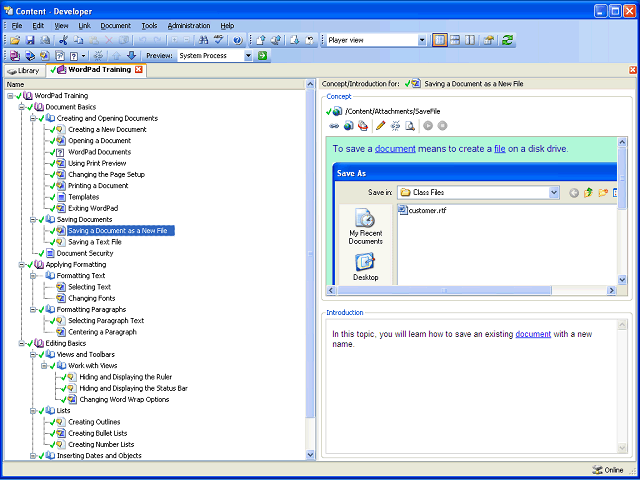Viewport: 640px width, 480px height.
Task: Click the Check Out document icon
Action: (x=295, y=40)
